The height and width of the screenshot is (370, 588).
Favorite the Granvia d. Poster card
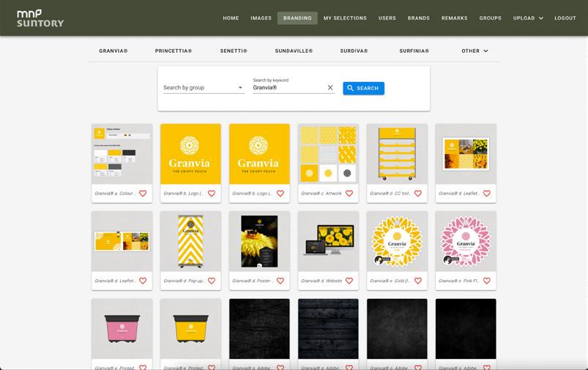click(x=280, y=281)
